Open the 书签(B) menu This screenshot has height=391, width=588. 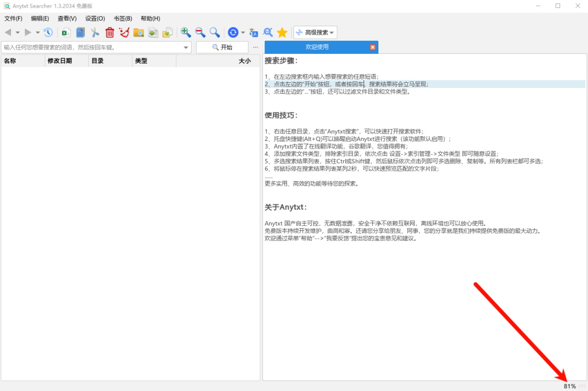[x=123, y=19]
